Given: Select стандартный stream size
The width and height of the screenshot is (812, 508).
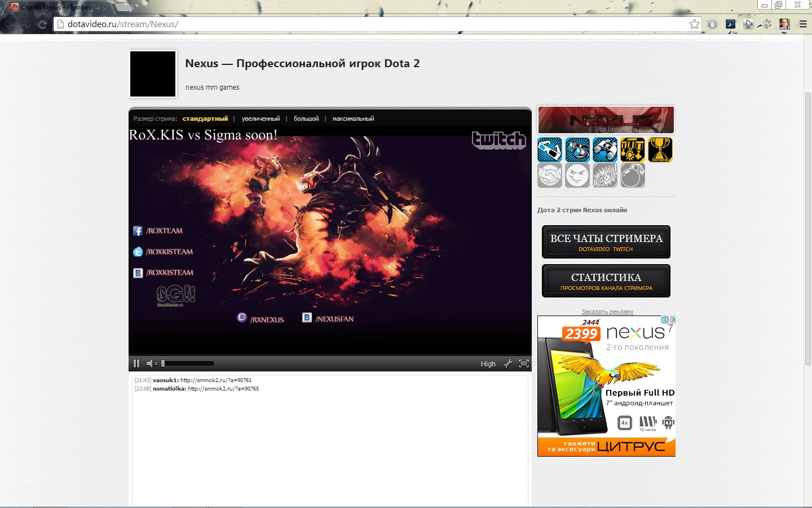Looking at the screenshot, I should 205,119.
